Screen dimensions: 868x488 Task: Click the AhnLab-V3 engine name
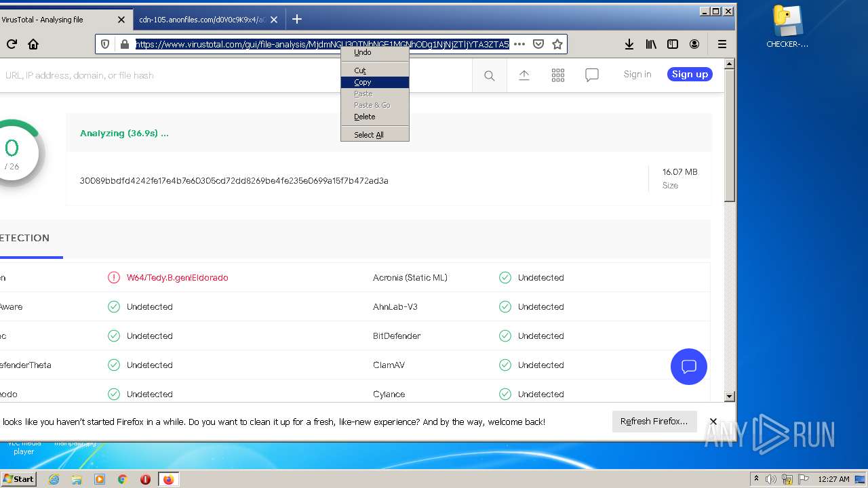point(396,307)
